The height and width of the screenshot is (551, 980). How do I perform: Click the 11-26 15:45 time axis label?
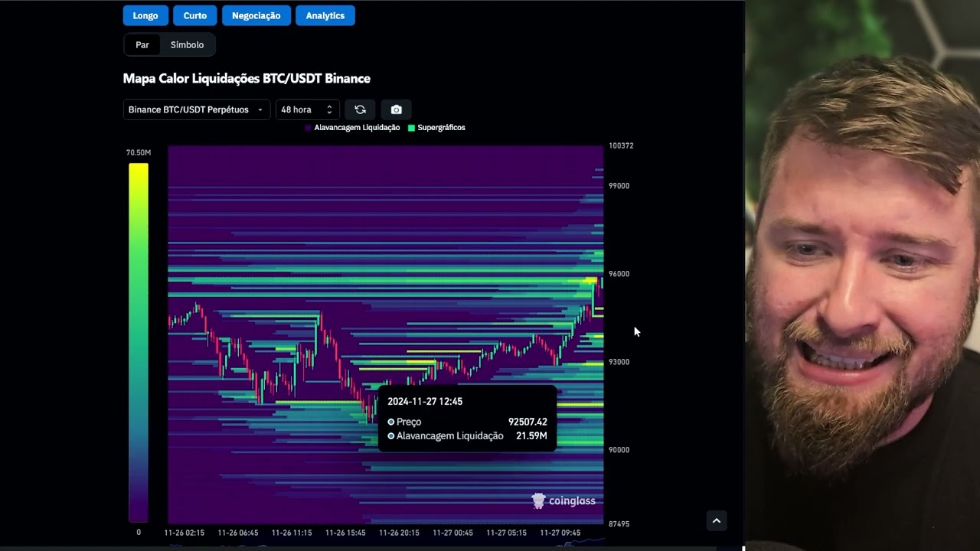[345, 533]
